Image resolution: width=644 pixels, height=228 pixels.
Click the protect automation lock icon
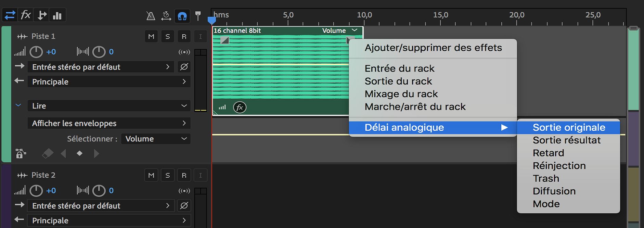point(21,154)
